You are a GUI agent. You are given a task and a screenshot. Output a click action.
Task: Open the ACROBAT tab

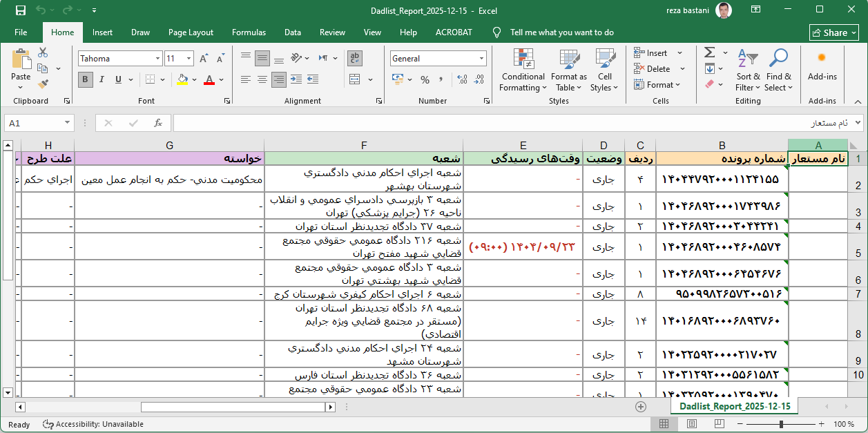coord(454,32)
